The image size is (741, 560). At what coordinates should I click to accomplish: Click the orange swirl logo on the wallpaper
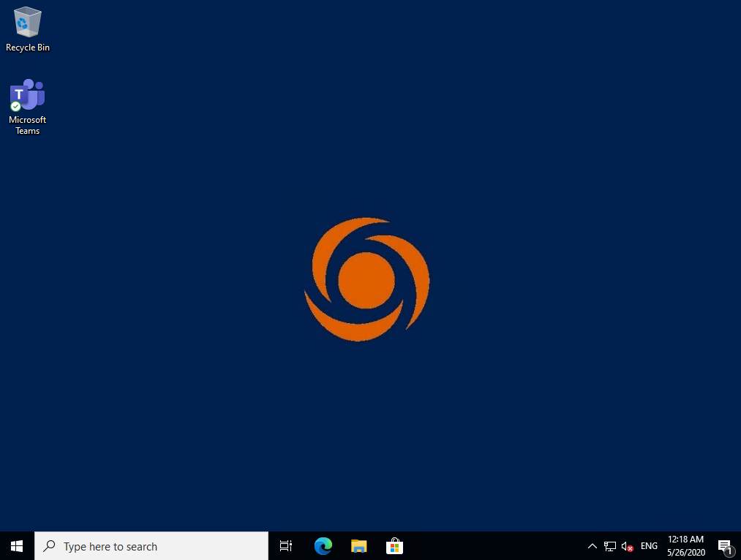click(x=366, y=279)
